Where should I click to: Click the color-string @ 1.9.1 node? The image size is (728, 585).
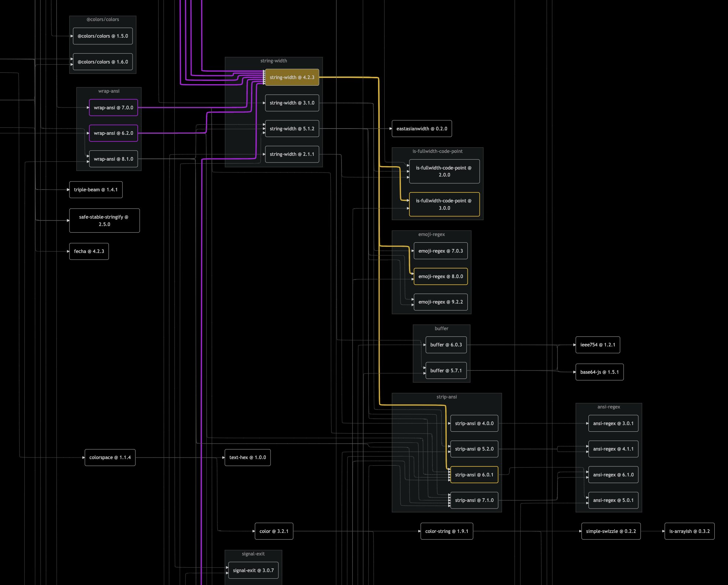[x=446, y=531]
